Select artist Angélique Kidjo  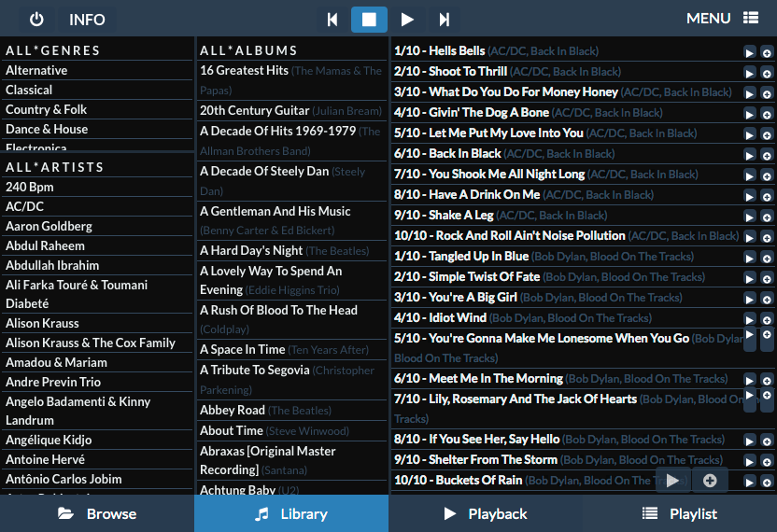(97, 440)
